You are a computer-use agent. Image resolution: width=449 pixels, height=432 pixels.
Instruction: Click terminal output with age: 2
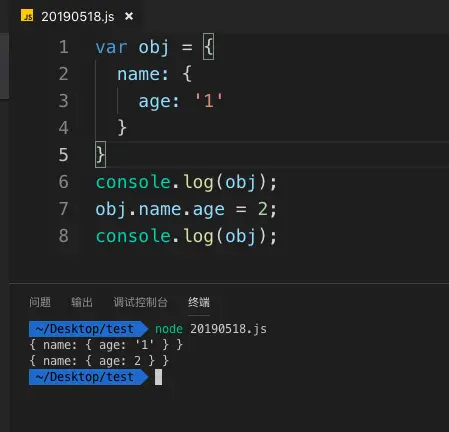coord(99,361)
